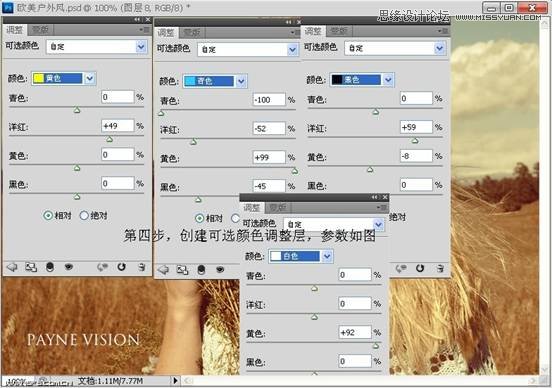This screenshot has width=552, height=388.
Task: Toggle layer visibility eye in cyan (青色) panel
Action: click(x=220, y=270)
